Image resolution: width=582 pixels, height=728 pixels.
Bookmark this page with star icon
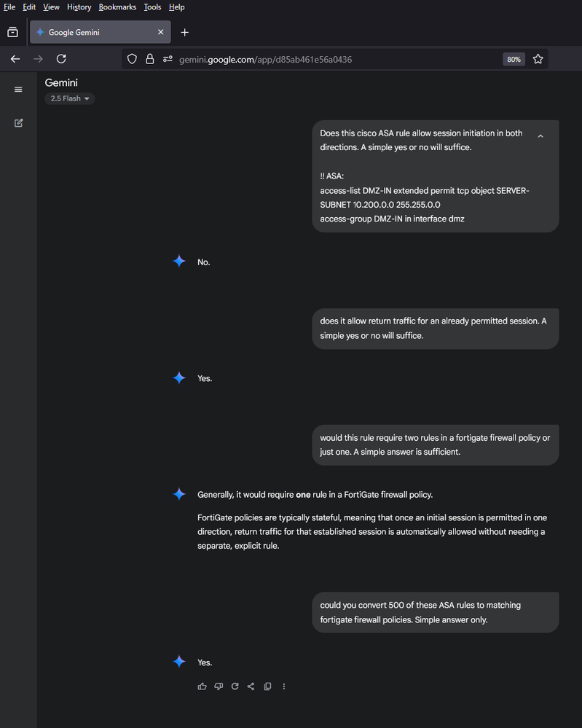point(538,59)
